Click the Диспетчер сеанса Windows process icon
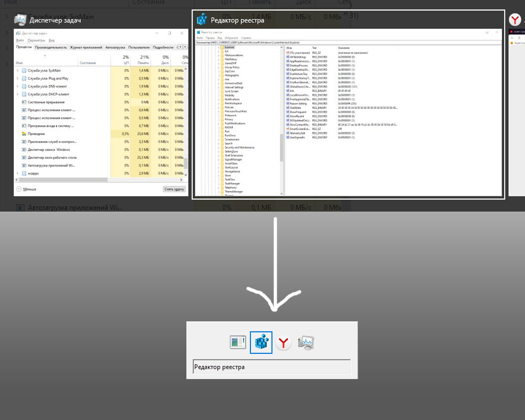The image size is (525, 420). pos(24,150)
